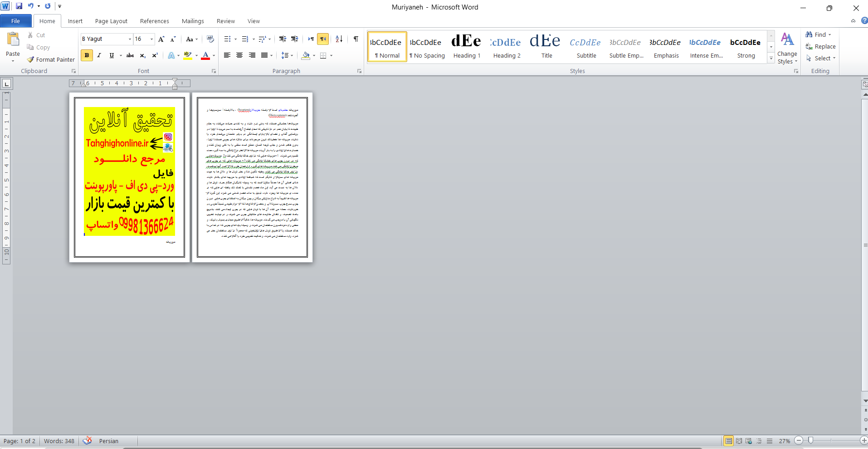Switch to the Insert tab

point(75,21)
